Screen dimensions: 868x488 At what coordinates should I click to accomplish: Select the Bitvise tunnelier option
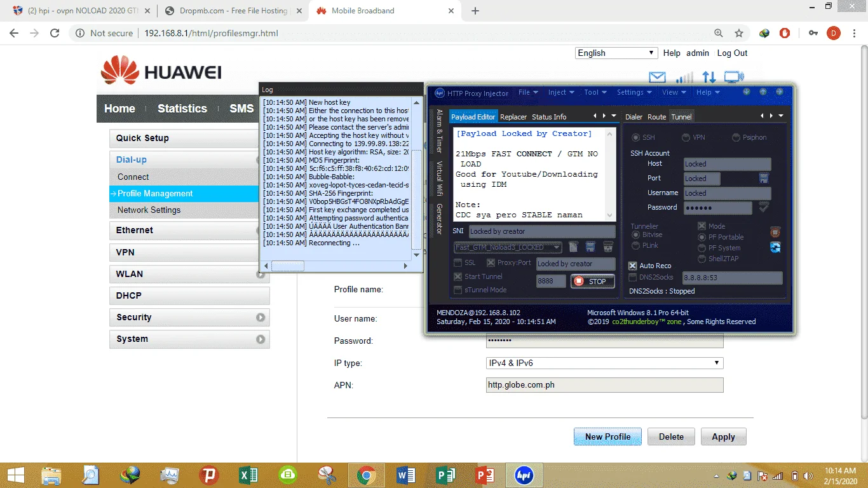(647, 235)
